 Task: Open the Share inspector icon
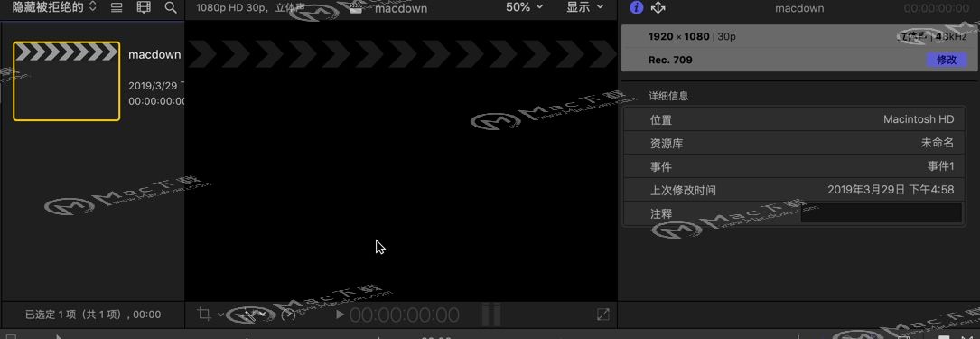pos(658,7)
